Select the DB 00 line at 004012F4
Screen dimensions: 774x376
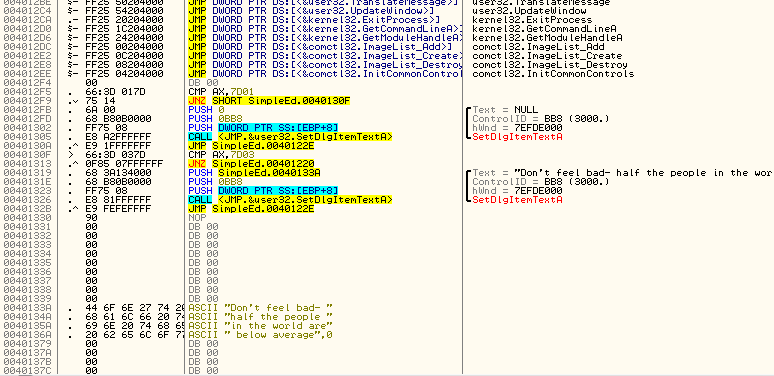pyautogui.click(x=203, y=83)
